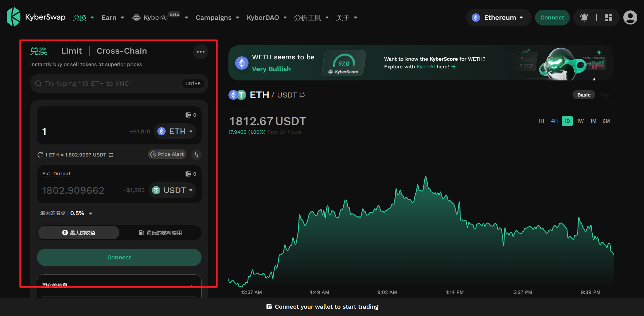Select the 兑换 swap tab

39,51
